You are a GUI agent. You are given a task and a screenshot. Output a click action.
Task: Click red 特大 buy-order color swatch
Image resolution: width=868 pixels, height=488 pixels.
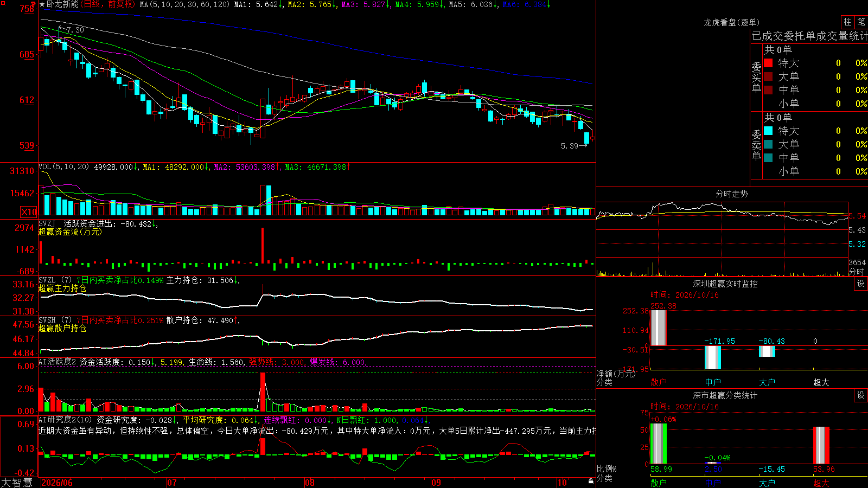(x=768, y=63)
